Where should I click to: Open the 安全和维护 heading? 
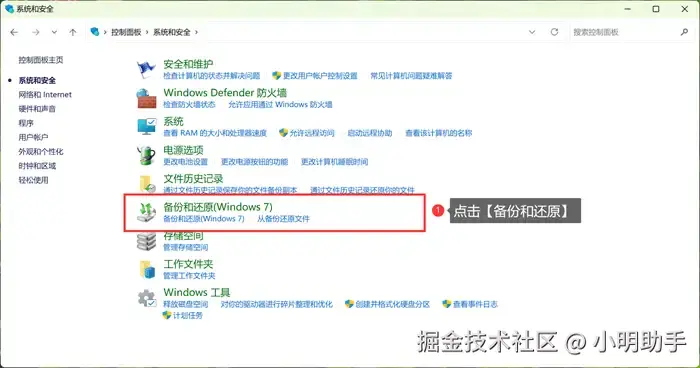(x=188, y=64)
